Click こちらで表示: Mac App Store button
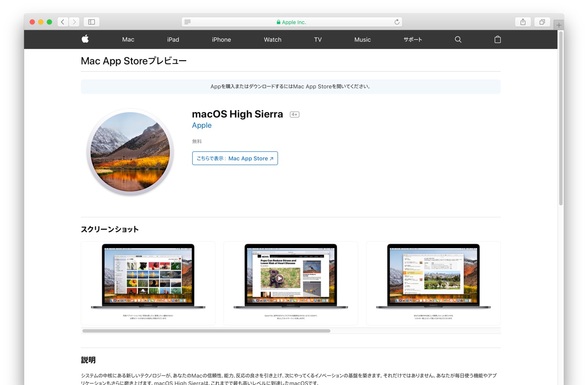Viewport: 588px width, 385px height. 235,158
